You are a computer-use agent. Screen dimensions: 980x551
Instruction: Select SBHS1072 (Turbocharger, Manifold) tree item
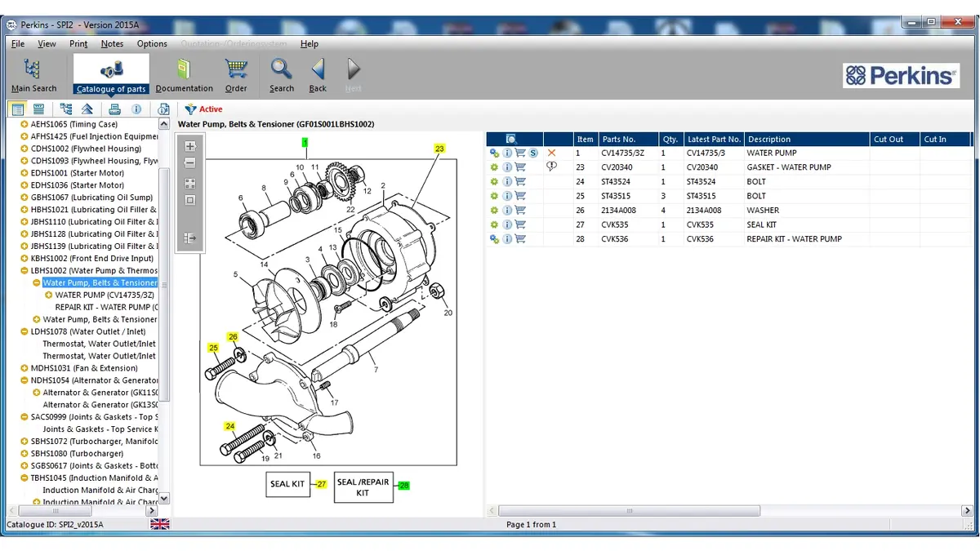pyautogui.click(x=94, y=442)
